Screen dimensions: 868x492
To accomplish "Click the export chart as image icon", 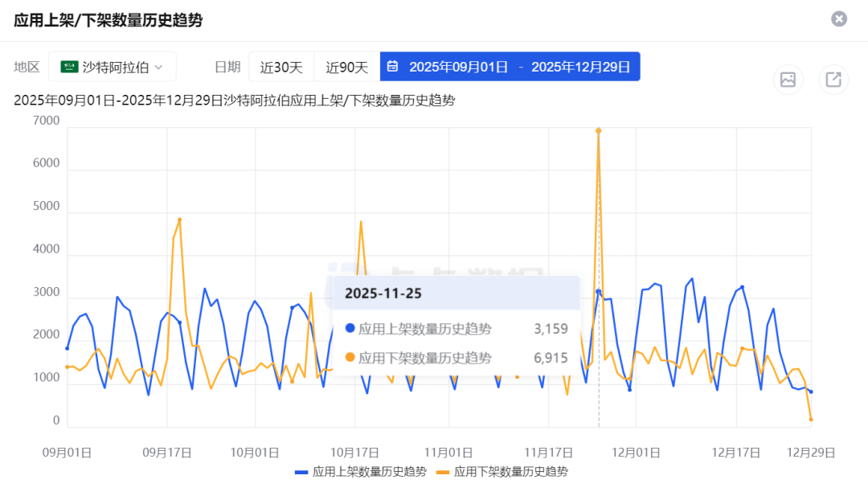I will 788,79.
